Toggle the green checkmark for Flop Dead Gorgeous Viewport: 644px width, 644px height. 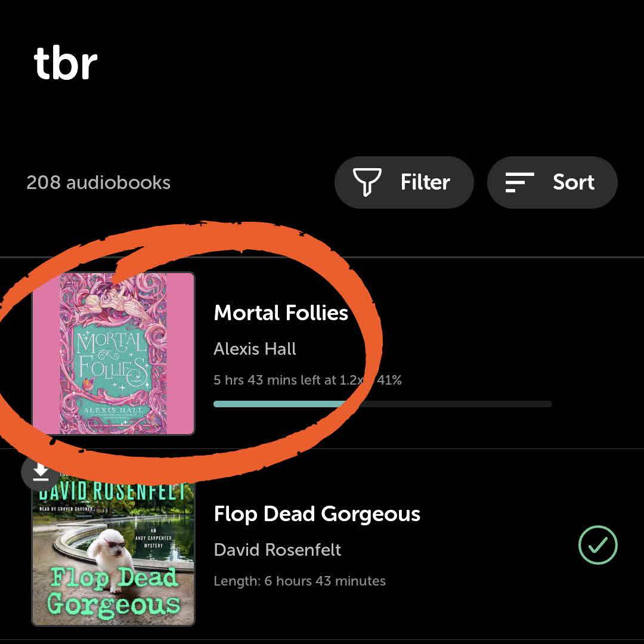pos(598,545)
